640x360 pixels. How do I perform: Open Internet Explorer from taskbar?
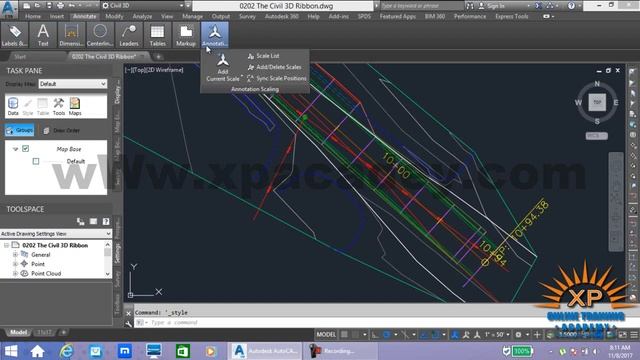[x=66, y=351]
